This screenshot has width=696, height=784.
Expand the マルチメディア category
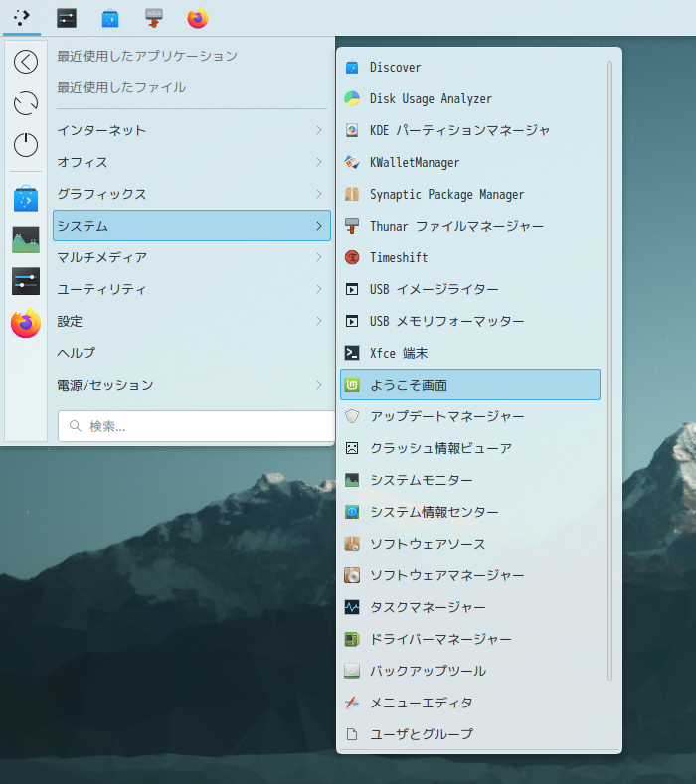point(192,257)
